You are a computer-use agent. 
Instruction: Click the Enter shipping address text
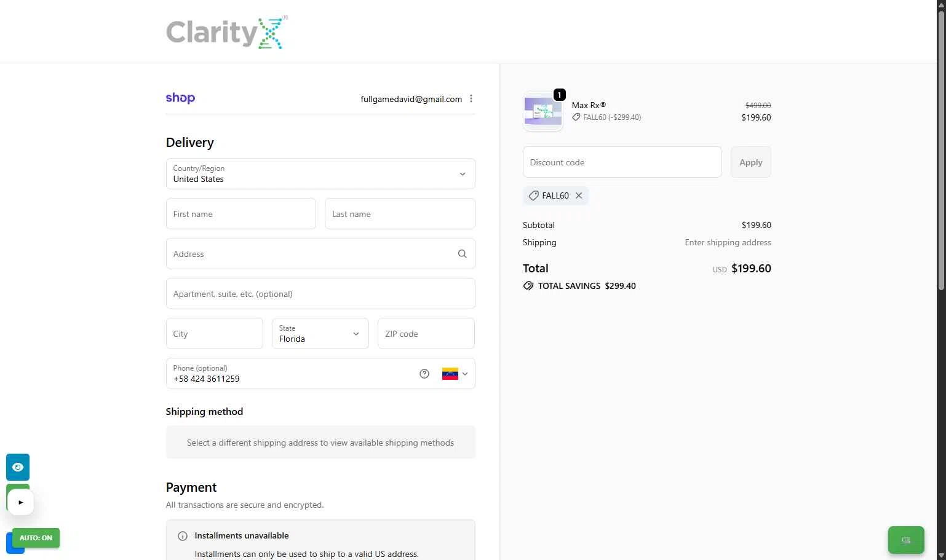(x=728, y=242)
